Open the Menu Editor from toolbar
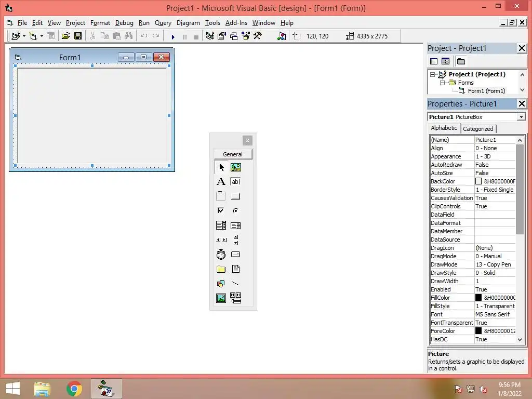 51,36
